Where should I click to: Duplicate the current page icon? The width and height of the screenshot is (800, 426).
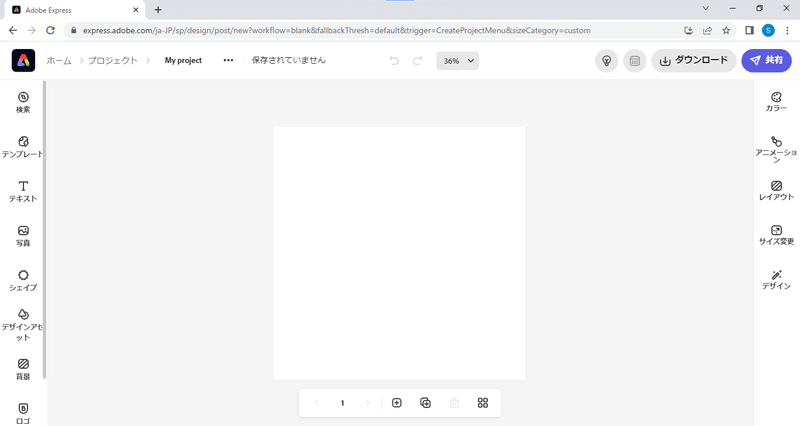pyautogui.click(x=425, y=403)
